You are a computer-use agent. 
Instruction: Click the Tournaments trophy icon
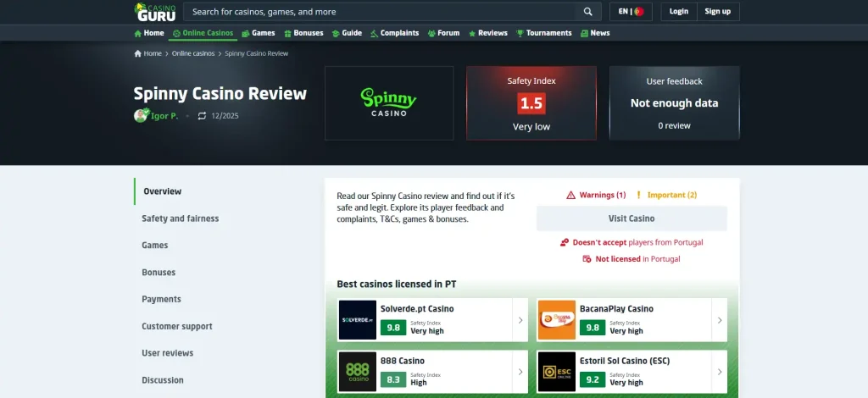pyautogui.click(x=520, y=33)
